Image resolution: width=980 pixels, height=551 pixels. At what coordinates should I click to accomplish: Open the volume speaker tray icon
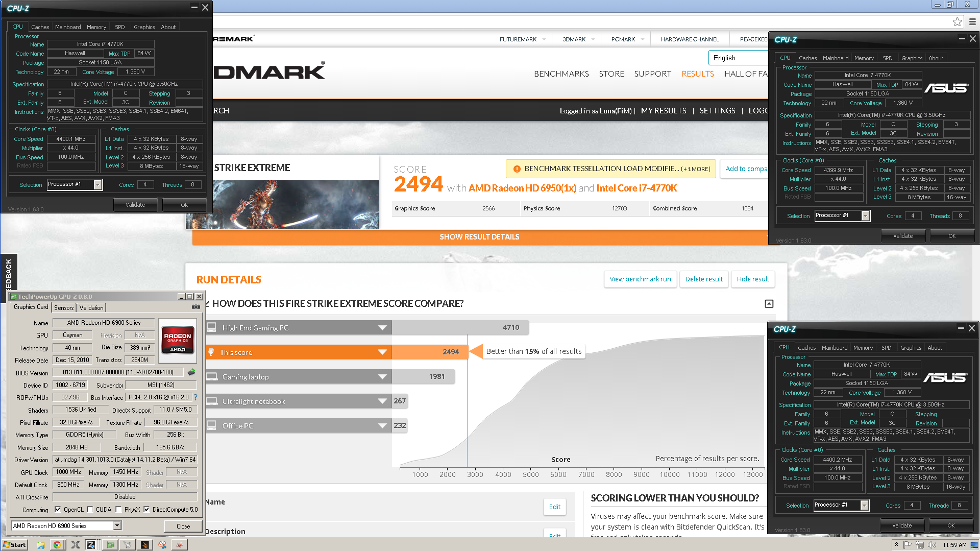tap(932, 545)
